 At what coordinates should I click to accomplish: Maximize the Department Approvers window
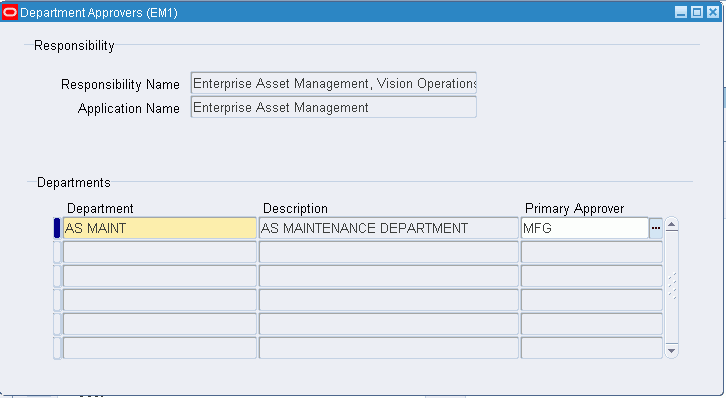696,12
